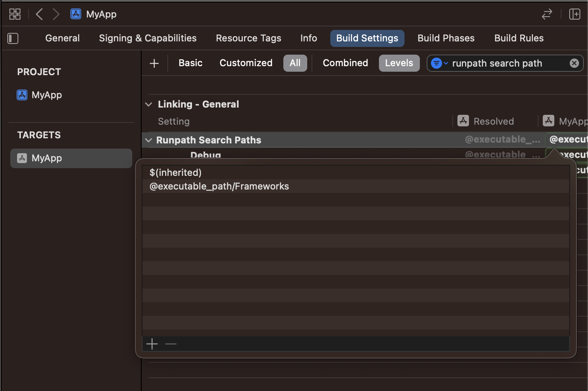Click the MyApp project icon in the jump bar
Viewport: 588px width, 391px height.
[76, 14]
